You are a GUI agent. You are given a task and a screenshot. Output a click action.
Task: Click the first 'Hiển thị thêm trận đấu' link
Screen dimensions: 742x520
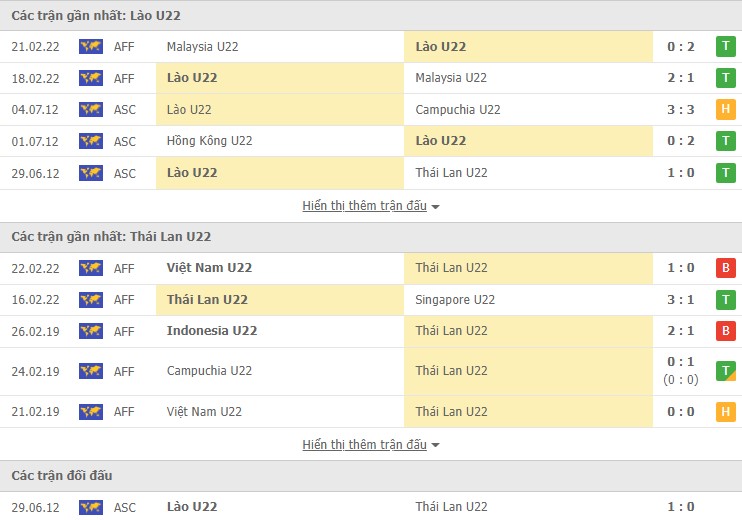364,206
